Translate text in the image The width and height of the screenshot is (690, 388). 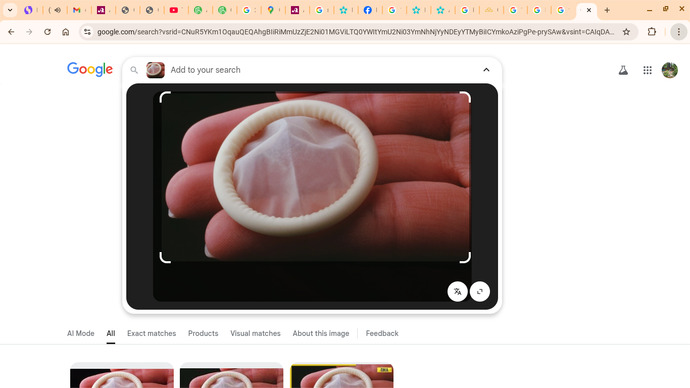pyautogui.click(x=457, y=291)
